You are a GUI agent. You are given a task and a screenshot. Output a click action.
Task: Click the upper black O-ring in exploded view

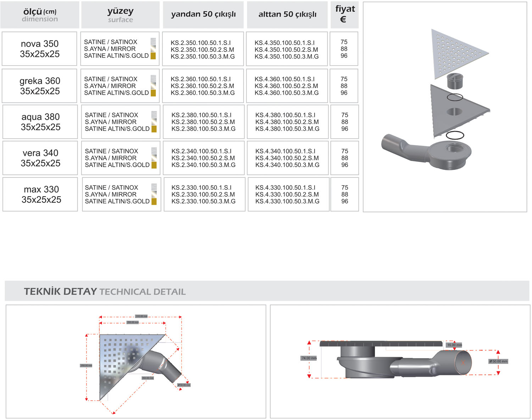[455, 97]
